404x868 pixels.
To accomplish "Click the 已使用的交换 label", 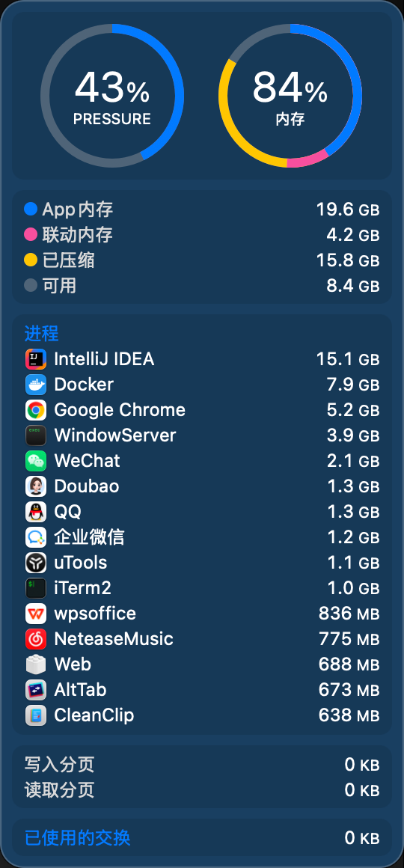I will (x=78, y=837).
